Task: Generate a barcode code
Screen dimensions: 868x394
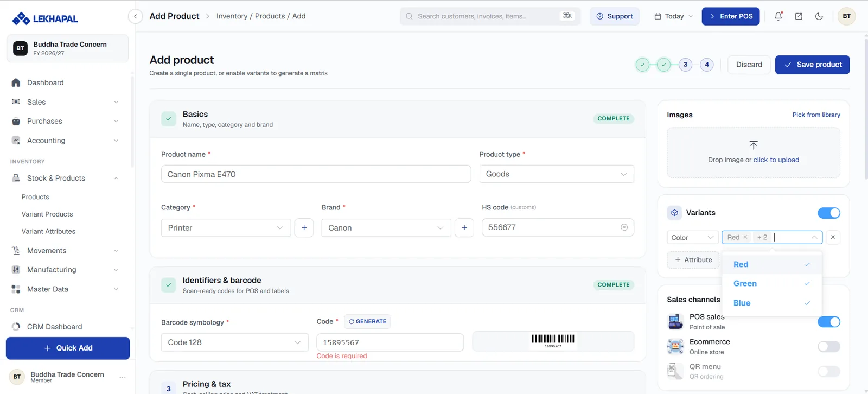Action: tap(367, 321)
